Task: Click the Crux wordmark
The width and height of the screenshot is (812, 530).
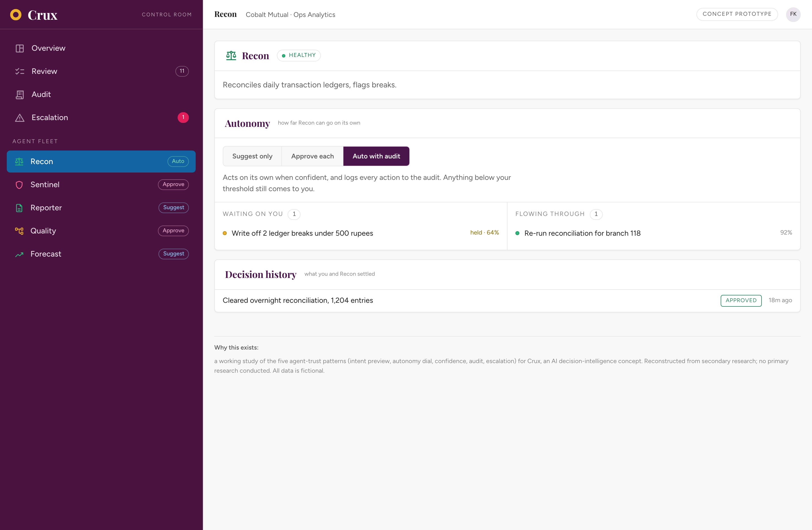Action: pos(43,15)
